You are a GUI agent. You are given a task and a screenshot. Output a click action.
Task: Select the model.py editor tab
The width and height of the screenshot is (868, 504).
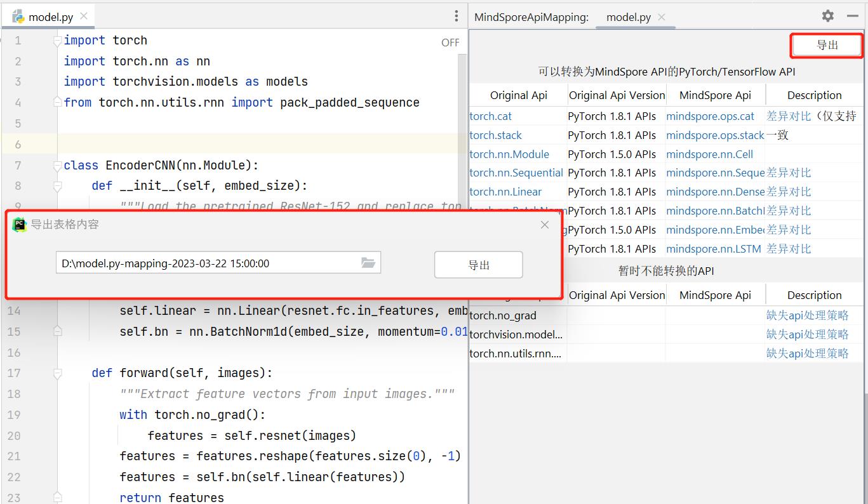[50, 17]
